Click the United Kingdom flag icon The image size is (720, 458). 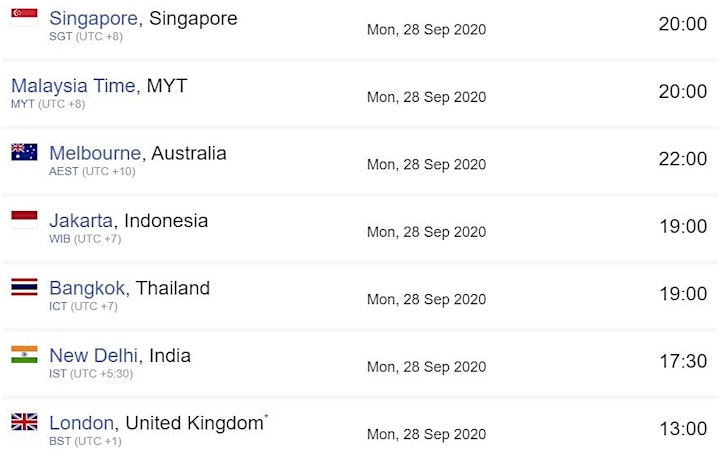pos(24,422)
